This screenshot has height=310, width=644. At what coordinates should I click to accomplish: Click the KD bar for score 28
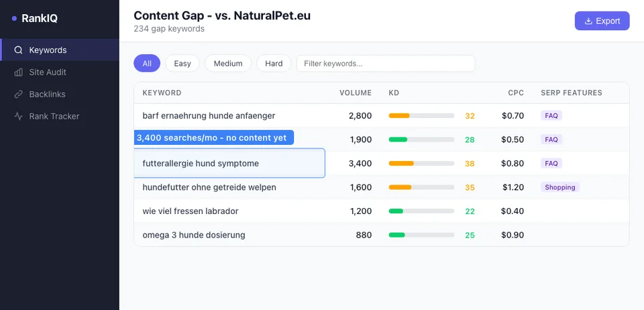[x=421, y=140]
